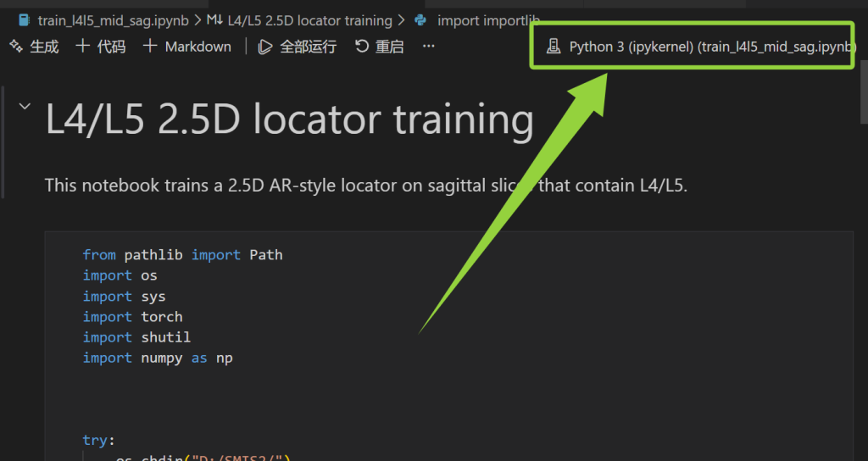Select the large L4/L5 2.5D heading cell
Viewport: 868px width, 461px height.
(x=289, y=120)
